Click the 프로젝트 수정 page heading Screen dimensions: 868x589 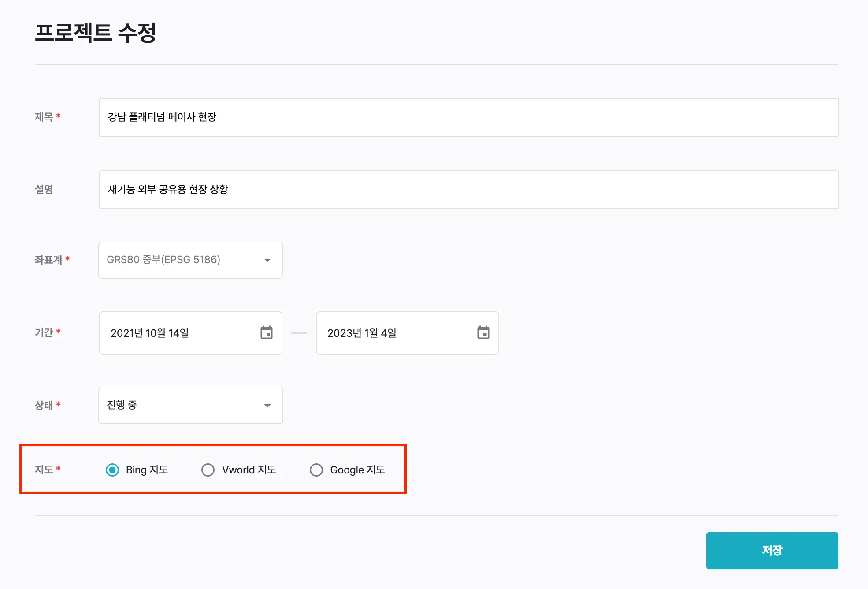point(95,33)
